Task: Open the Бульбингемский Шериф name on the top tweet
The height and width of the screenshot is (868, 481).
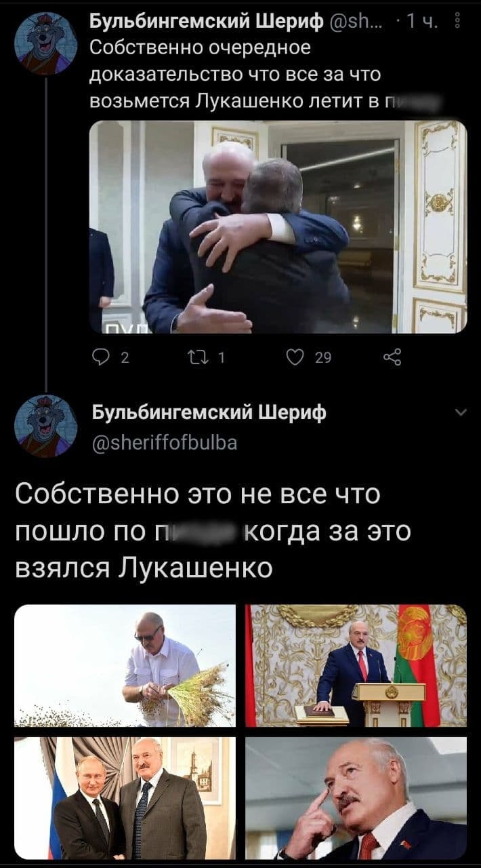Action: (207, 26)
